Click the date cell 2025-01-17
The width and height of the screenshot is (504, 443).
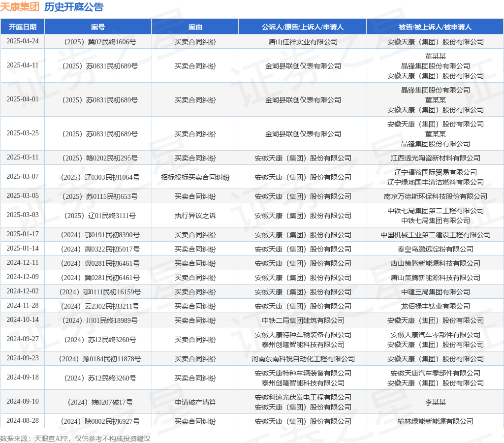coord(23,234)
